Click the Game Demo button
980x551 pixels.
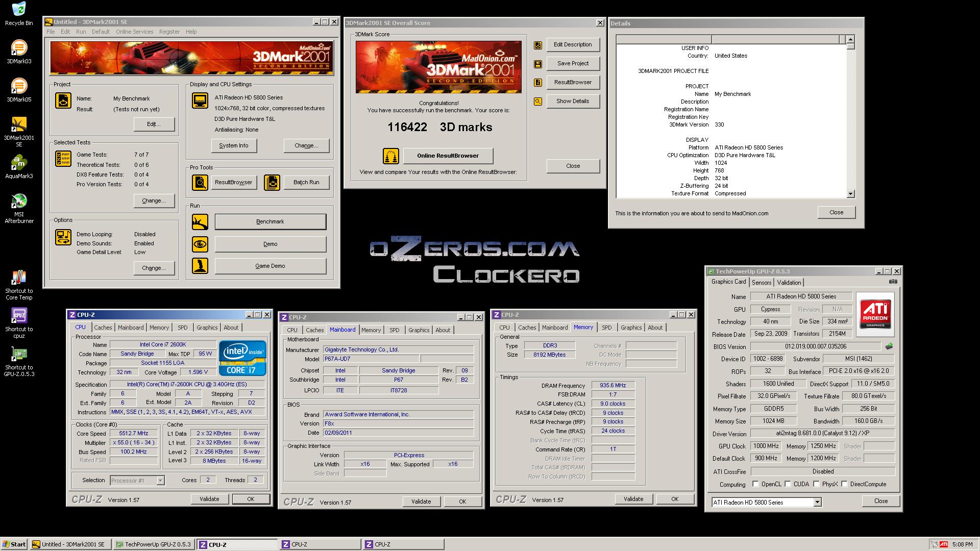(270, 266)
